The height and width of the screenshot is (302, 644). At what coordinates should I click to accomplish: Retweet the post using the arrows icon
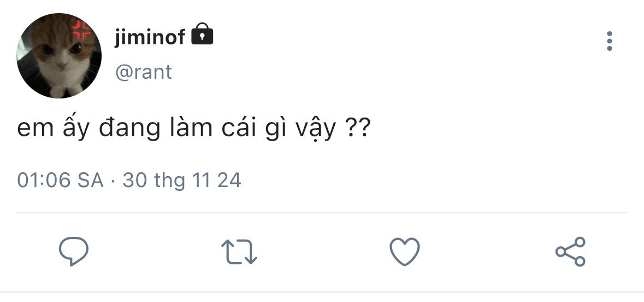[x=239, y=251]
